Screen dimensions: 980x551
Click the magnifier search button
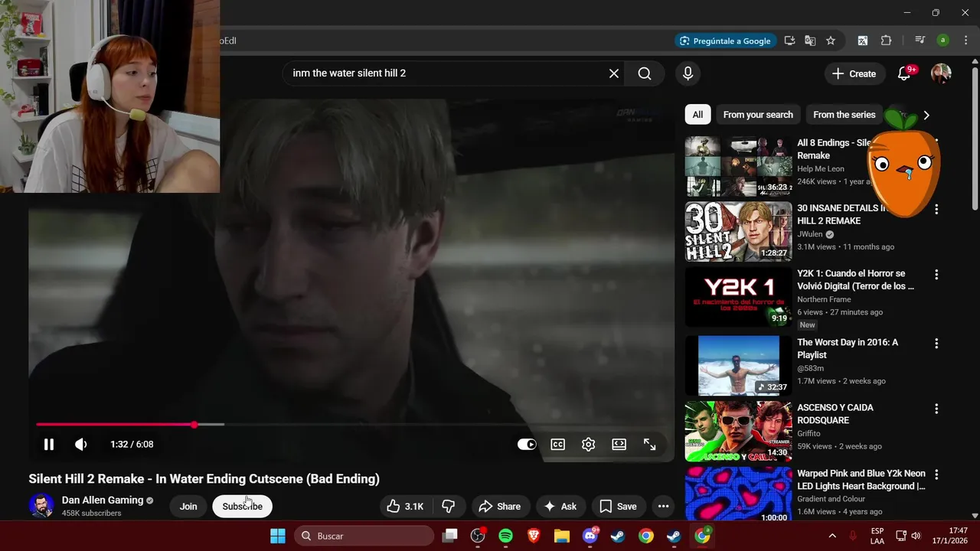pos(645,73)
